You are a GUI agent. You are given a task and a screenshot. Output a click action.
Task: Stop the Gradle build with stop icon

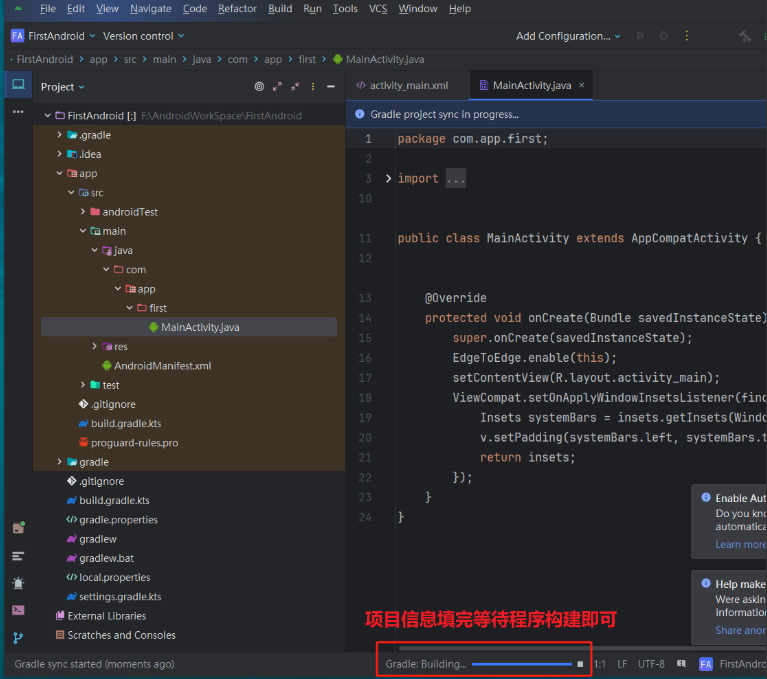coord(580,664)
